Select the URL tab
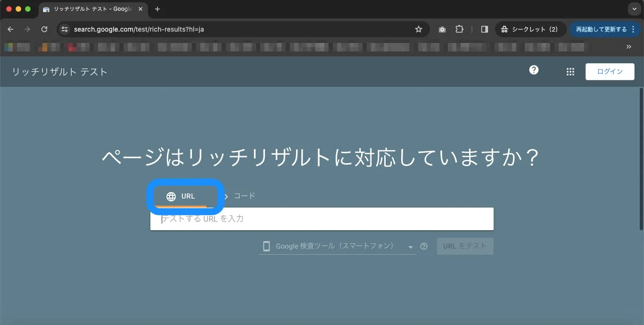Image resolution: width=644 pixels, height=325 pixels. (181, 196)
